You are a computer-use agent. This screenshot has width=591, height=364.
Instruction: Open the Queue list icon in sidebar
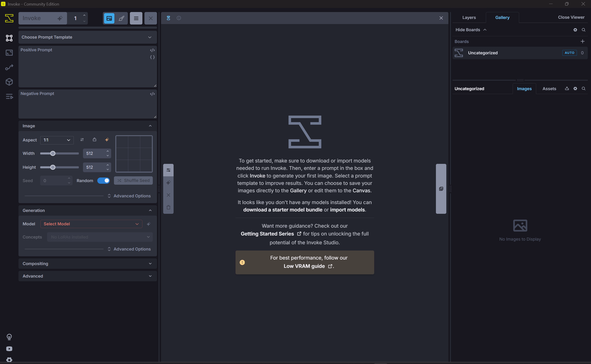pos(9,97)
